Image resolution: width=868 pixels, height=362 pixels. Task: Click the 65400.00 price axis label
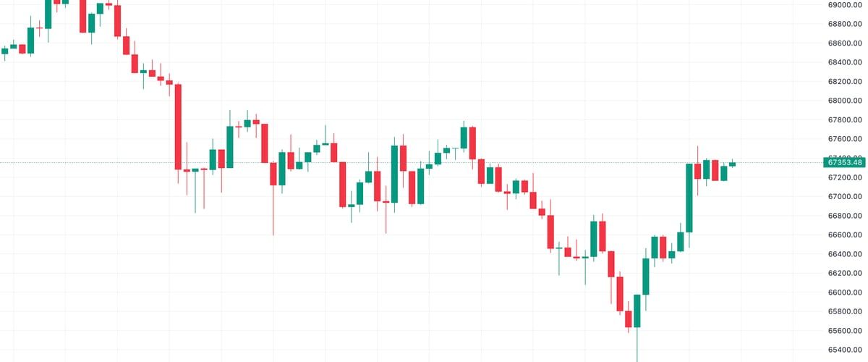point(846,350)
